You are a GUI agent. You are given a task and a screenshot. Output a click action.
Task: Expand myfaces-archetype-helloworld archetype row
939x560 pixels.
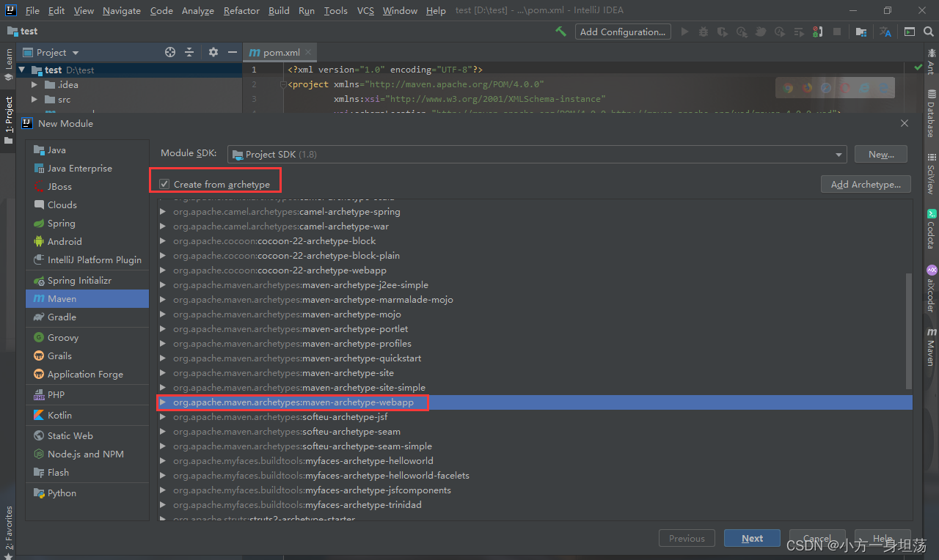tap(163, 461)
